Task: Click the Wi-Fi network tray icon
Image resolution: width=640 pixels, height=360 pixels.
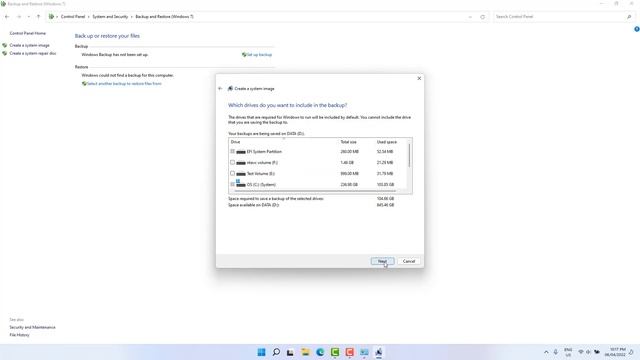Action: click(x=580, y=352)
